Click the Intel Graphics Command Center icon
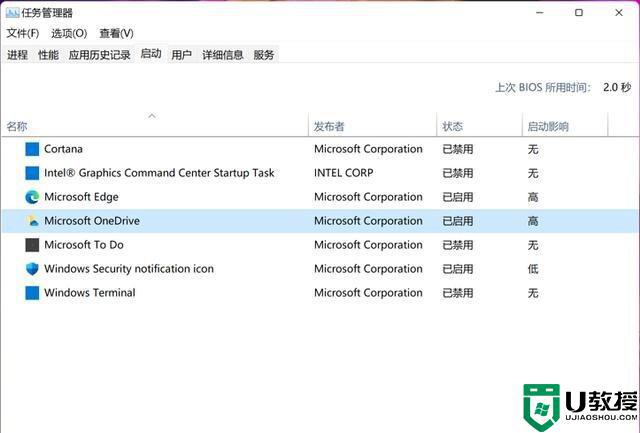This screenshot has height=433, width=640. (32, 173)
